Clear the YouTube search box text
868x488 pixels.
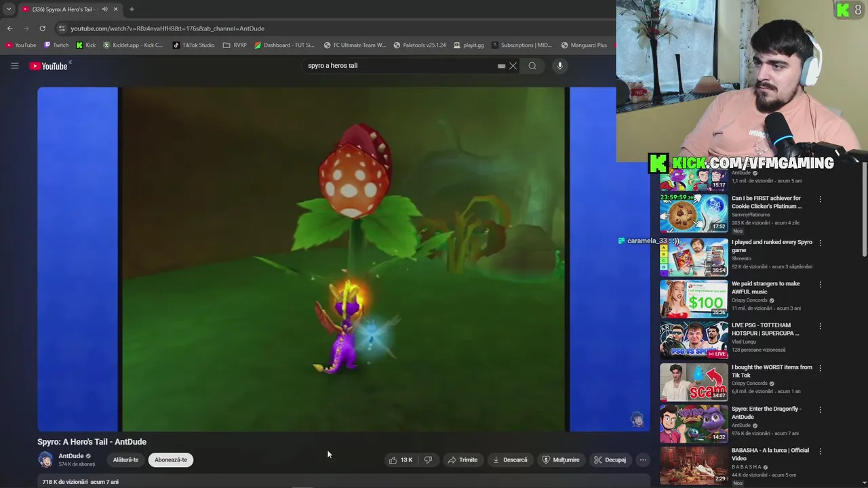coord(513,66)
